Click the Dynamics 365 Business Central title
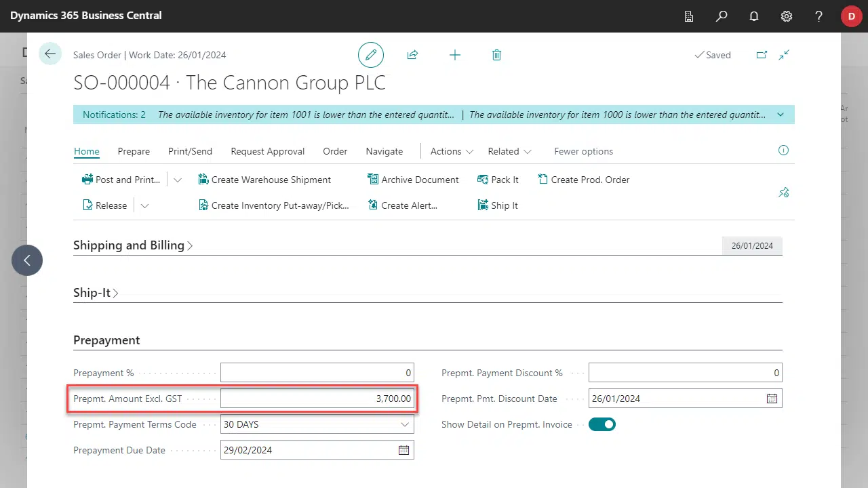This screenshot has height=488, width=868. (86, 16)
